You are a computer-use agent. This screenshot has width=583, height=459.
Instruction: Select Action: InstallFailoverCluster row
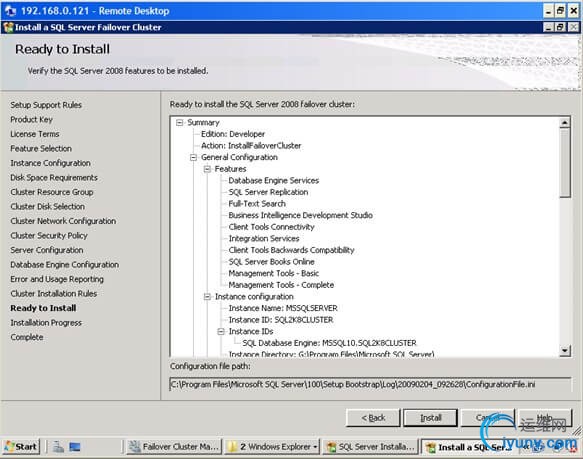pos(251,146)
